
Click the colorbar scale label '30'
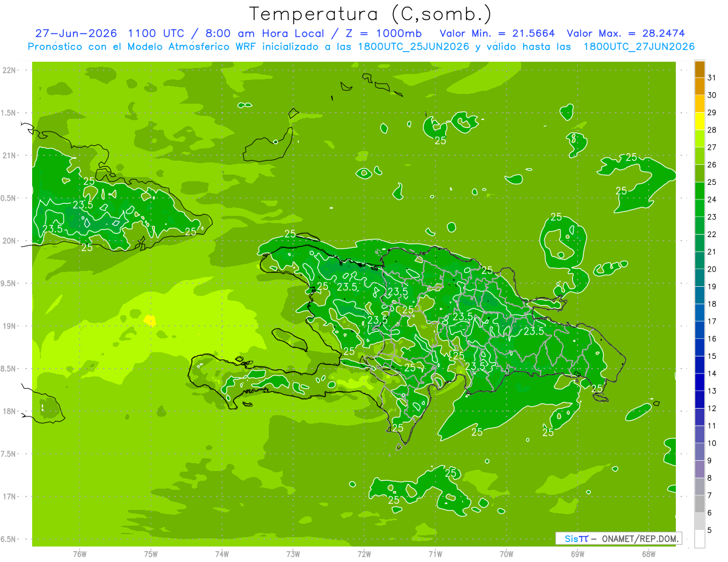tap(712, 95)
